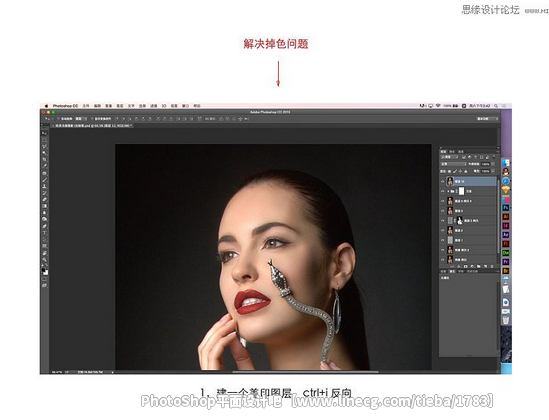Open the Auto-Select target dropdown
Image resolution: width=549 pixels, height=420 pixels.
point(81,119)
